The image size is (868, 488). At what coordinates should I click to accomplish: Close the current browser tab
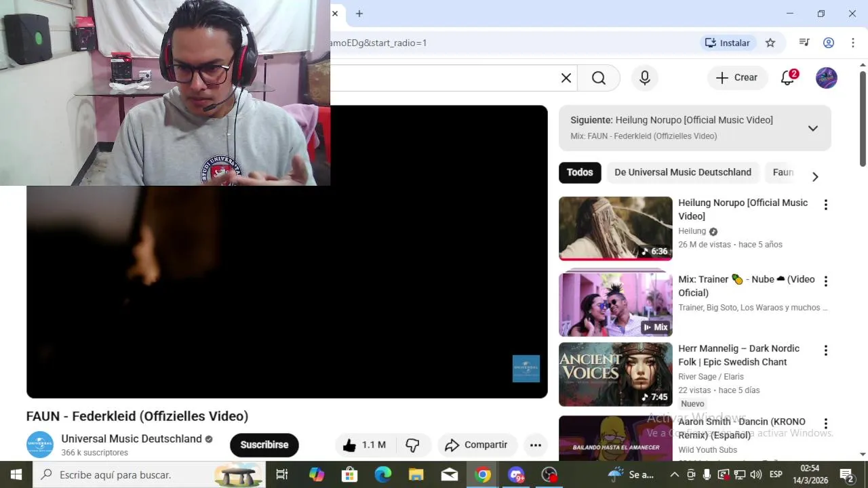[x=335, y=14]
